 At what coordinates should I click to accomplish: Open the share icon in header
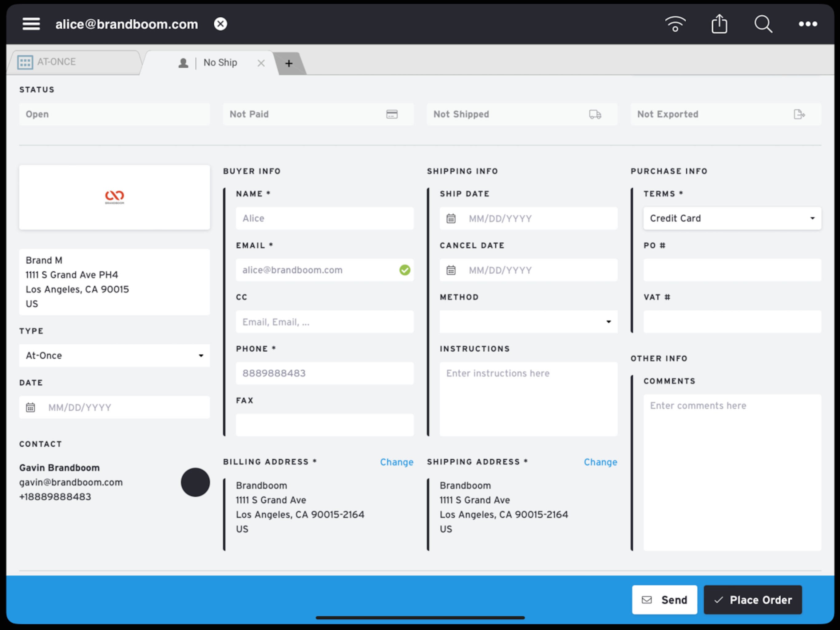tap(719, 24)
